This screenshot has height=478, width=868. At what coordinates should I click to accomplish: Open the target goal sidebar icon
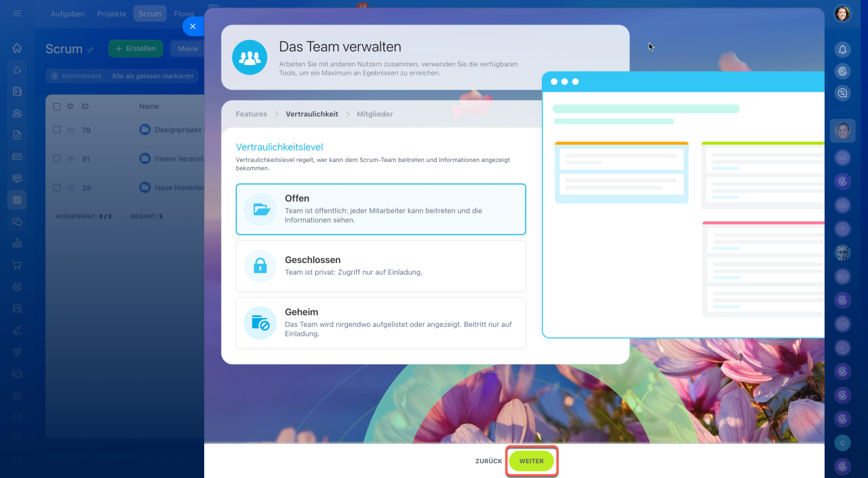17,287
